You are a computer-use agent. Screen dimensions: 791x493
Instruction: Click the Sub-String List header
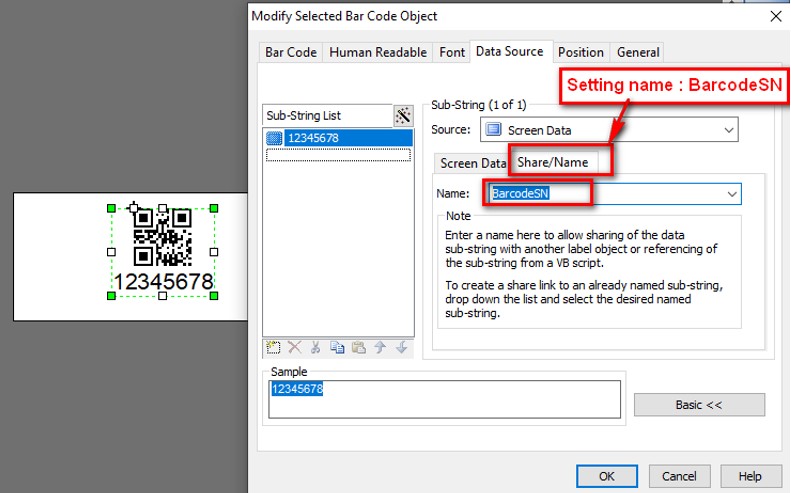[327, 116]
